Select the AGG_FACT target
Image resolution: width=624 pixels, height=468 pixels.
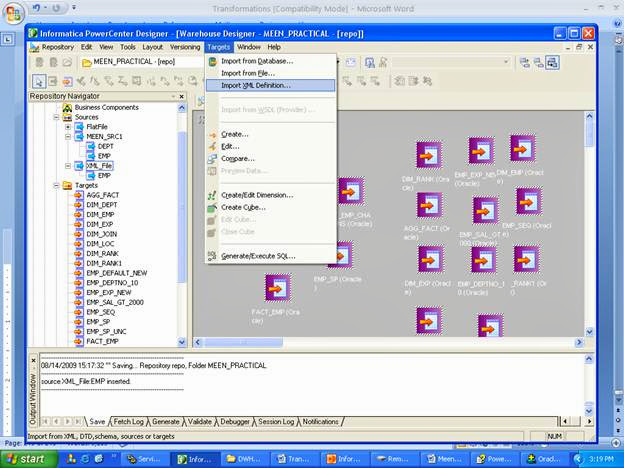click(103, 195)
